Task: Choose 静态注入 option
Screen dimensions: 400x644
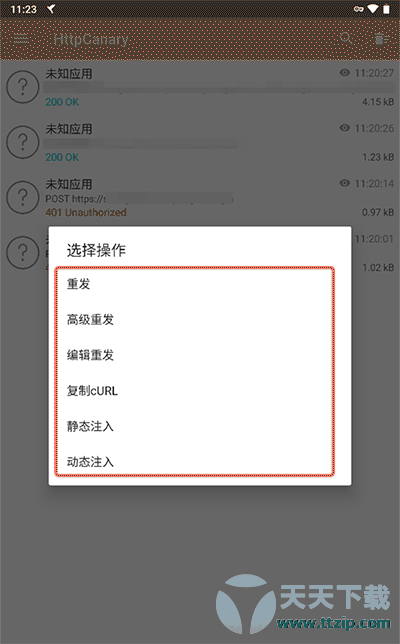Action: 194,426
